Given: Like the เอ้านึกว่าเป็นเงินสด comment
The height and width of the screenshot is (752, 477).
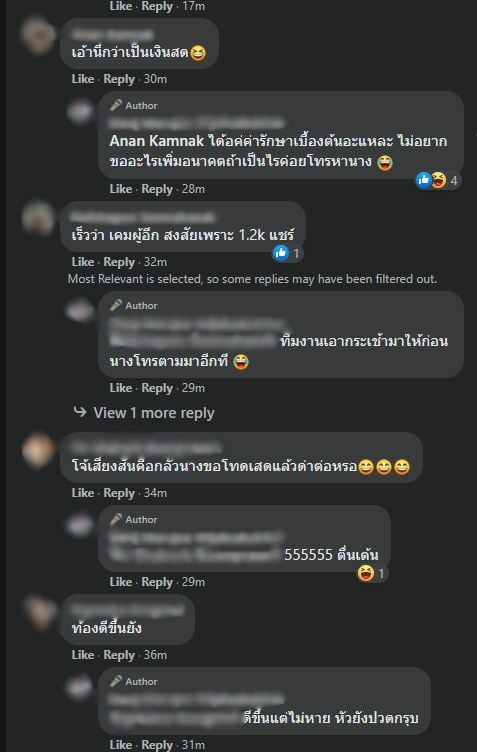Looking at the screenshot, I should click(82, 79).
